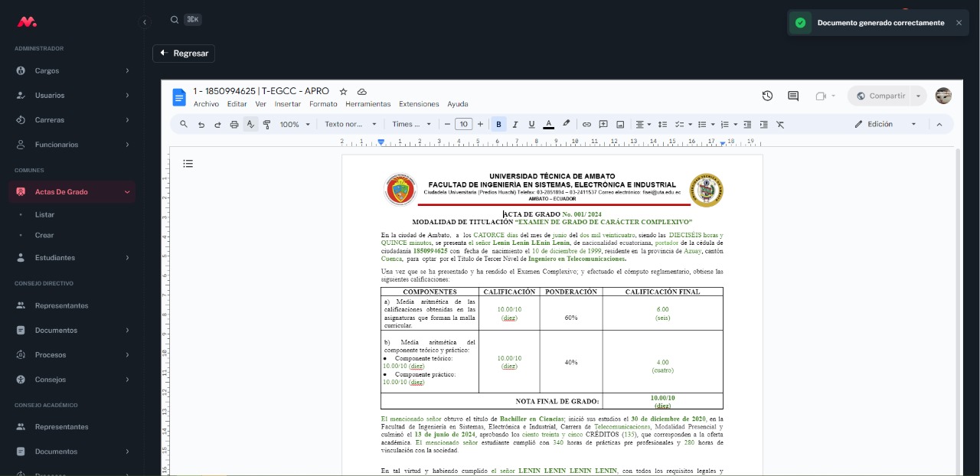Select the spelling check icon
980x476 pixels.
(250, 124)
